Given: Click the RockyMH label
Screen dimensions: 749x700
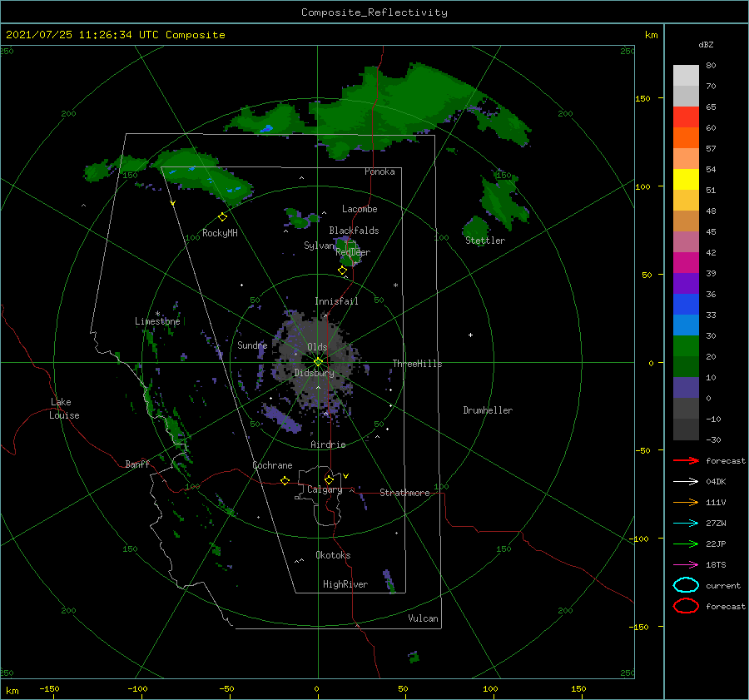Looking at the screenshot, I should pos(220,233).
